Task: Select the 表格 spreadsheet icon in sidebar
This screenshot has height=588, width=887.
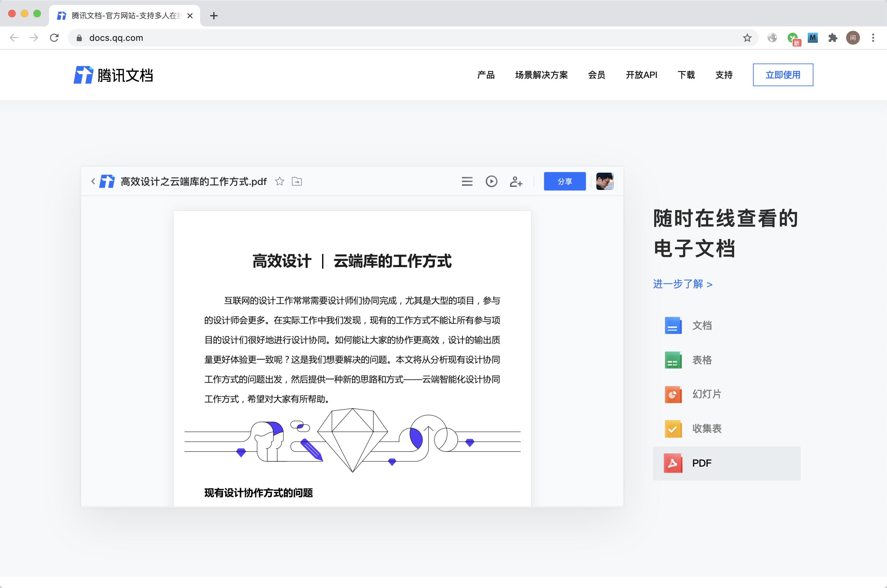Action: pos(672,360)
